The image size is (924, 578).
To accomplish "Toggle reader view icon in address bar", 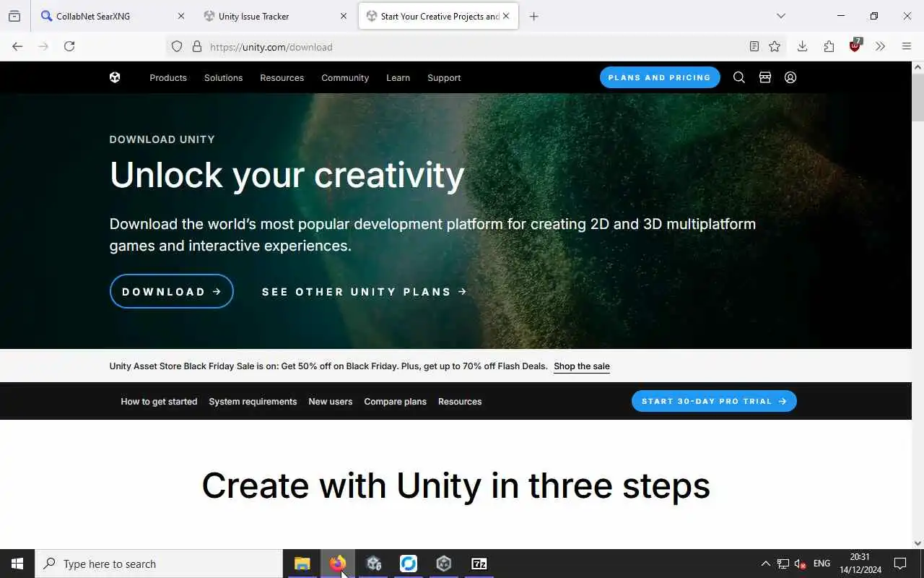I will tap(754, 46).
